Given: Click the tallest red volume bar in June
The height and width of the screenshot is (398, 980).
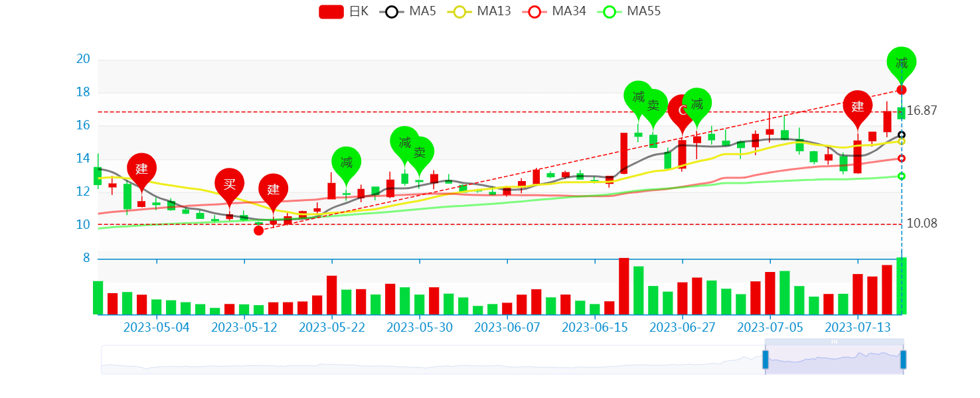Looking at the screenshot, I should point(624,286).
